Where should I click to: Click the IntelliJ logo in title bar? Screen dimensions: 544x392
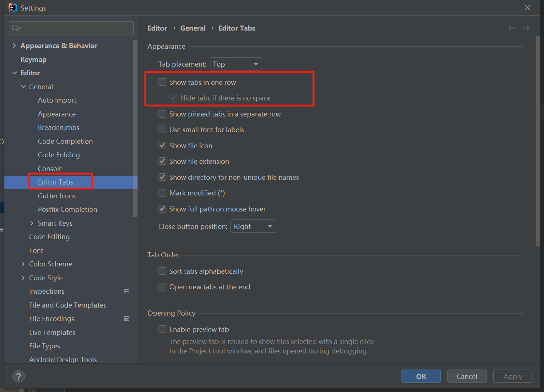click(13, 8)
